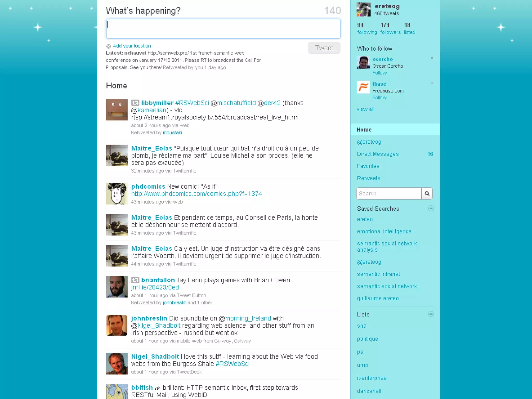Click into the What's happening text box
The image size is (532, 399).
[x=223, y=29]
